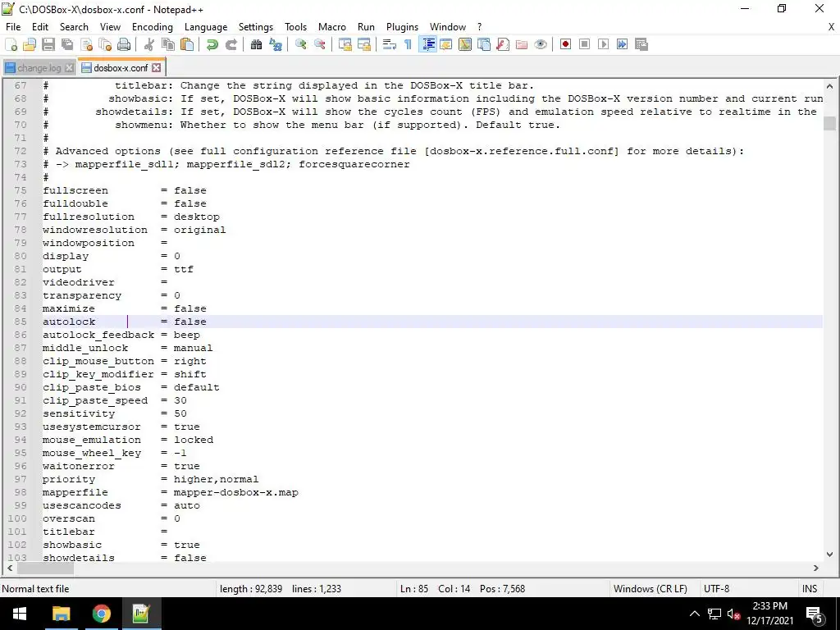Open the Encoding menu
This screenshot has height=630, width=840.
pos(153,27)
